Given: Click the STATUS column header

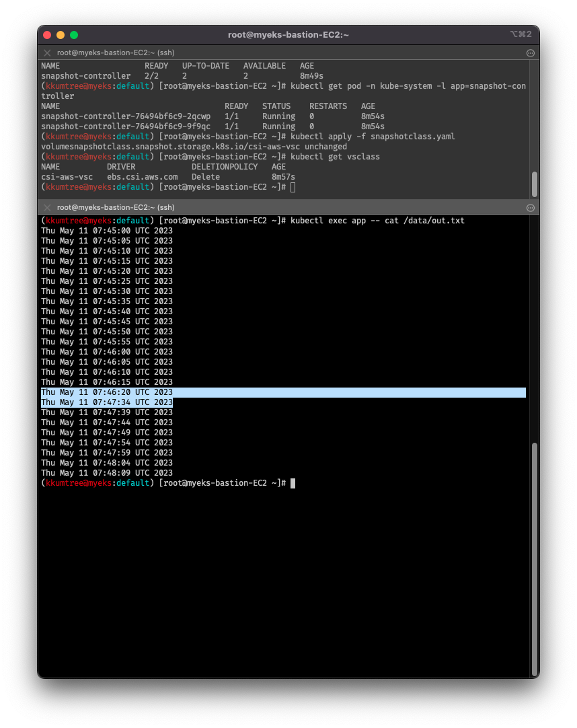Looking at the screenshot, I should click(276, 106).
